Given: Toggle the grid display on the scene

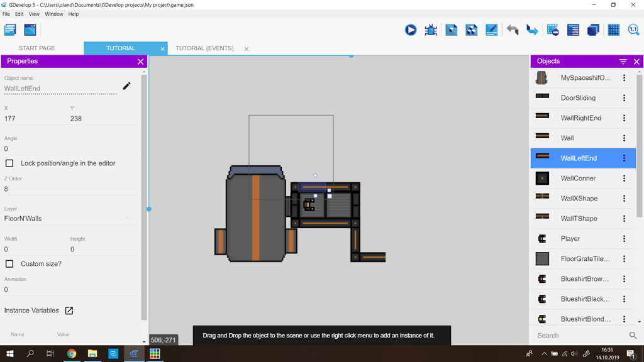Looking at the screenshot, I should point(613,29).
